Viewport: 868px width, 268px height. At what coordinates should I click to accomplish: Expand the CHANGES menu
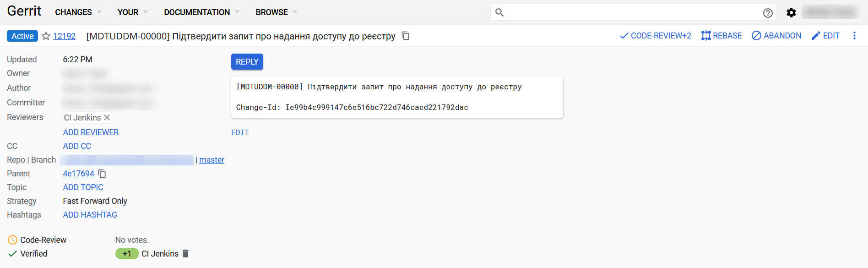[78, 12]
